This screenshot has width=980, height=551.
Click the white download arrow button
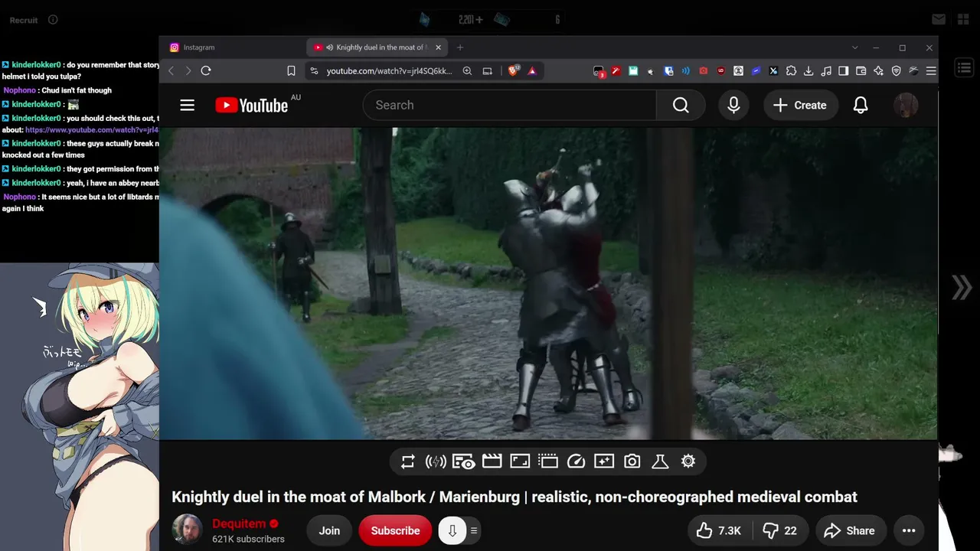[452, 530]
